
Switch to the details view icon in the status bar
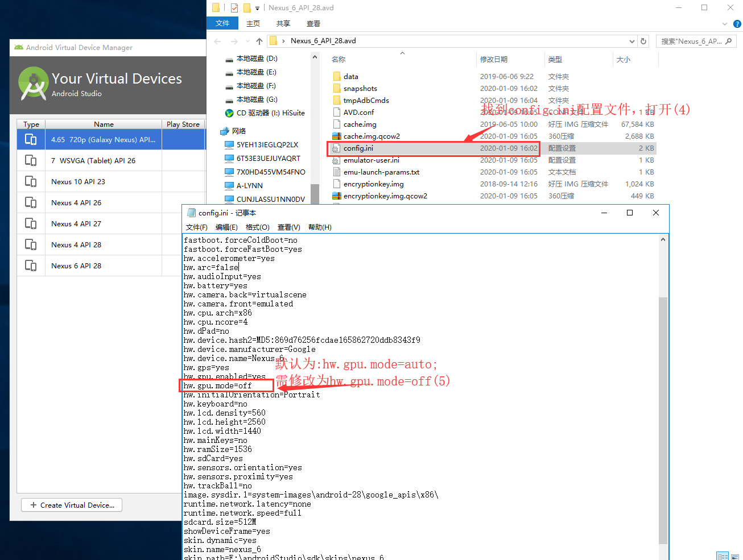tap(723, 556)
